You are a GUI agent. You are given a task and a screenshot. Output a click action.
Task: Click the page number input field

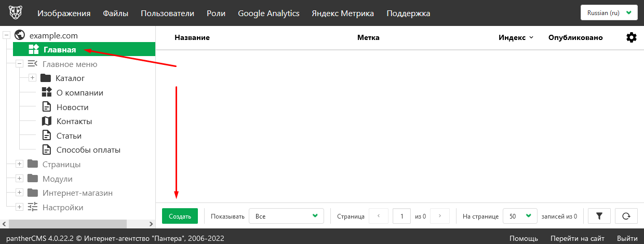pyautogui.click(x=402, y=216)
